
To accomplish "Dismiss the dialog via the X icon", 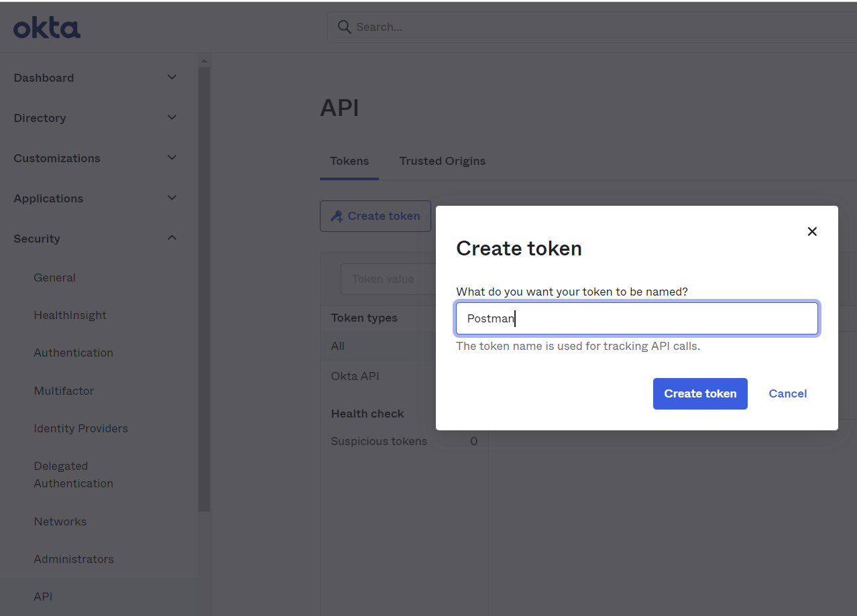I will coord(812,231).
